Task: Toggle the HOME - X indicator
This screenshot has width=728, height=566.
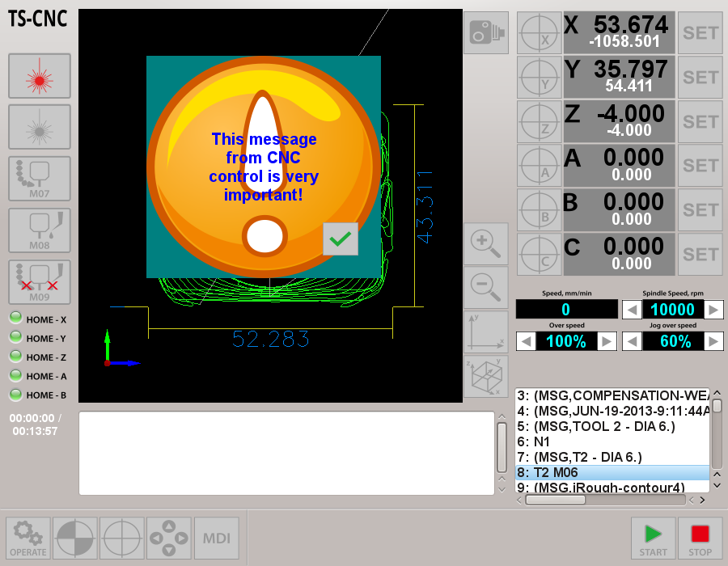Action: [x=15, y=319]
